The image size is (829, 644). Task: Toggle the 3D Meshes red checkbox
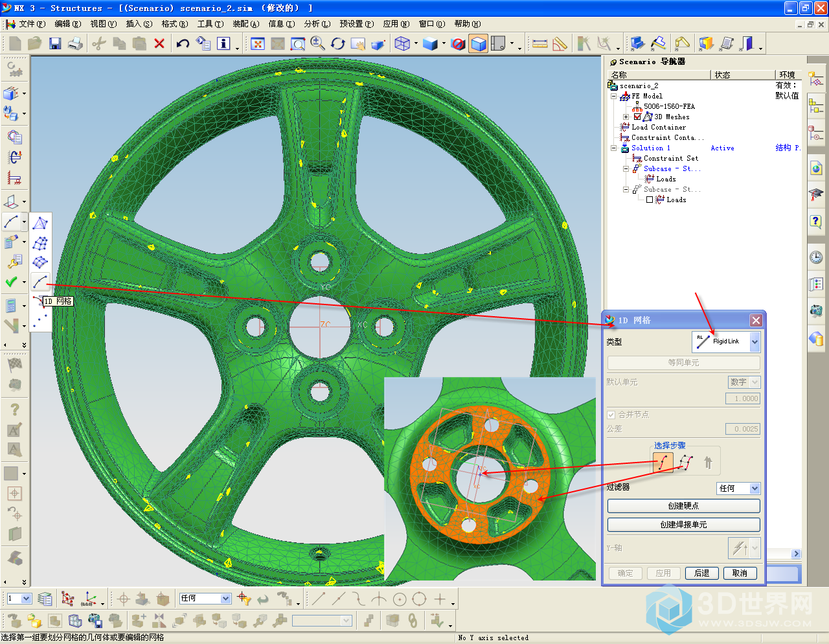(637, 117)
